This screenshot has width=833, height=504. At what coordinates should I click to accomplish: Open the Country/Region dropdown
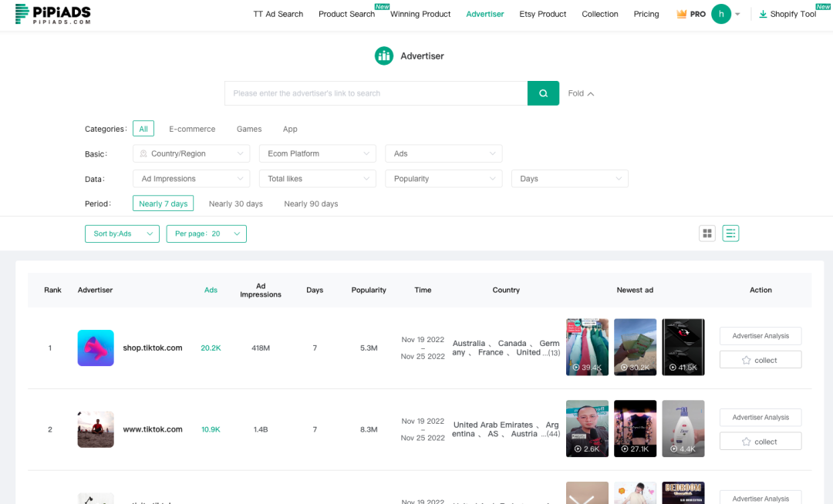click(x=191, y=153)
